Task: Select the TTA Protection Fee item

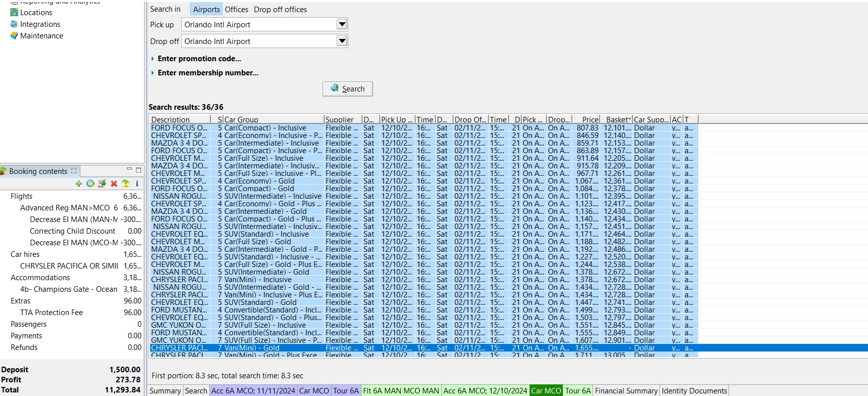Action: [x=71, y=313]
